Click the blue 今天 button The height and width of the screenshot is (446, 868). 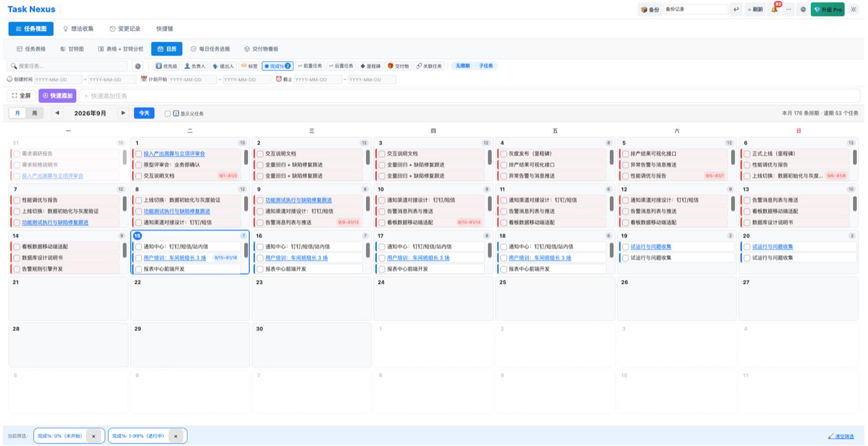click(144, 114)
